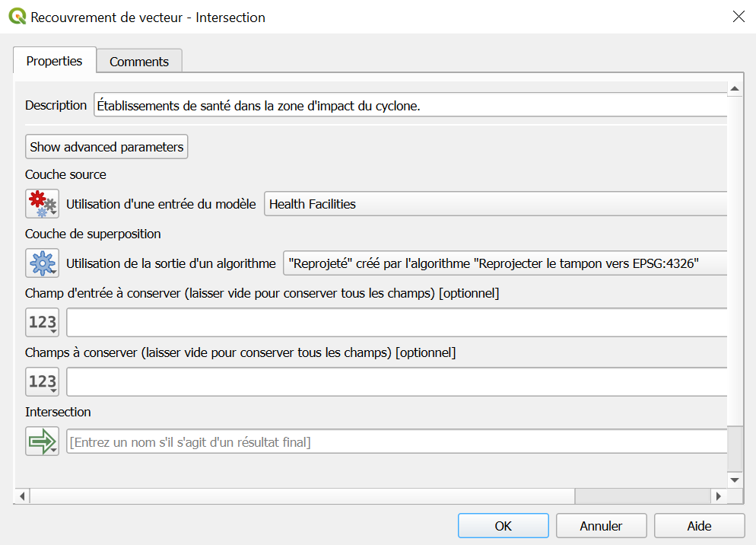
Task: Select the Properties tab
Action: [55, 61]
